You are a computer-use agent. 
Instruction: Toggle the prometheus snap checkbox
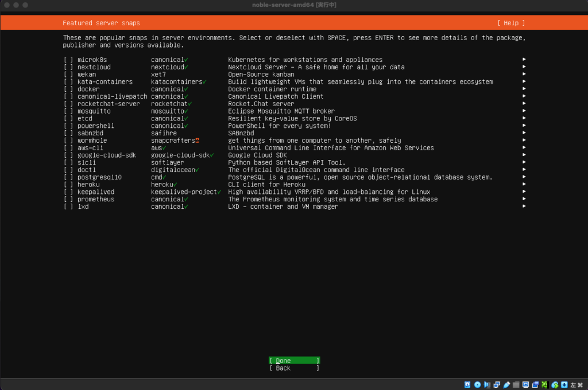pos(68,200)
